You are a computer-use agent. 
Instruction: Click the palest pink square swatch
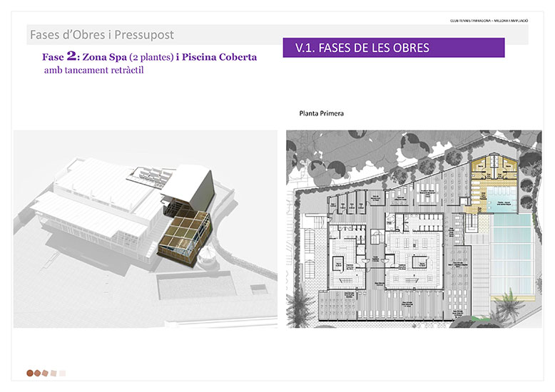(x=63, y=372)
